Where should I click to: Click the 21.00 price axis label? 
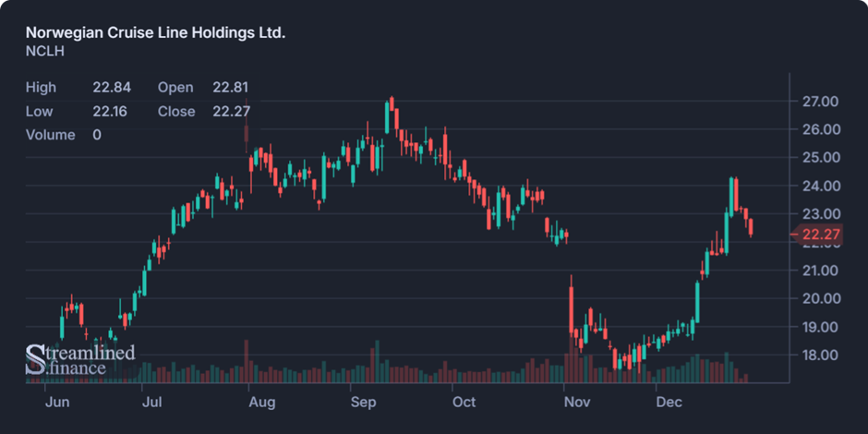pyautogui.click(x=820, y=271)
